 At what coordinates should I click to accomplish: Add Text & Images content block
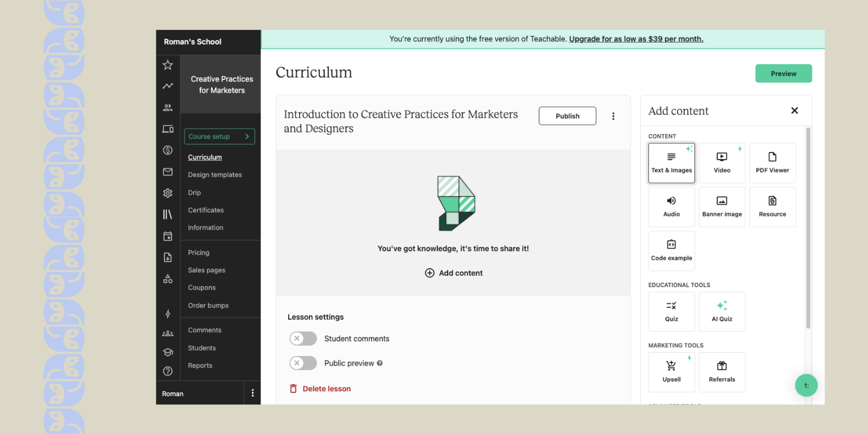click(x=671, y=163)
